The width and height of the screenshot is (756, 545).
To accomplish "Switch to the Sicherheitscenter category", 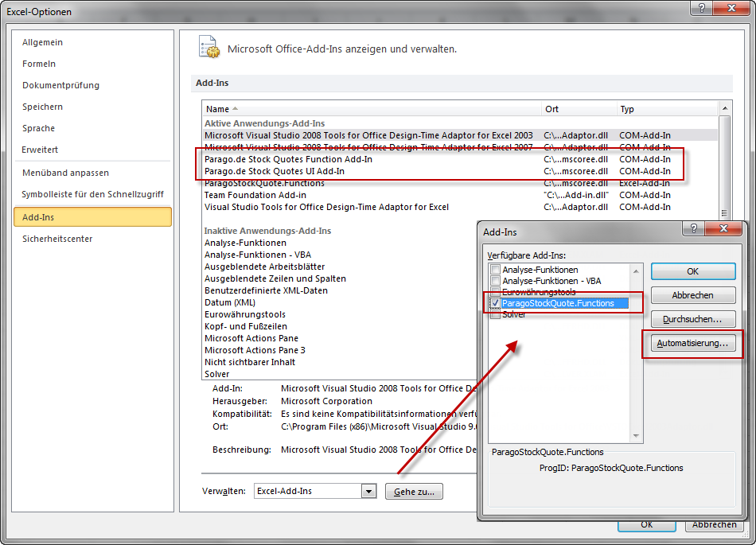I will [x=57, y=239].
